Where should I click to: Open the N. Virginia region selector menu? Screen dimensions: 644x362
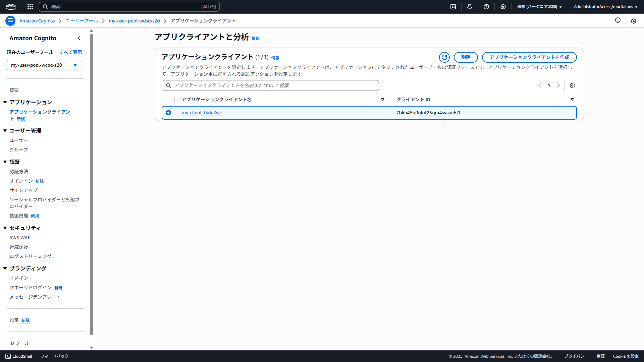pos(539,7)
